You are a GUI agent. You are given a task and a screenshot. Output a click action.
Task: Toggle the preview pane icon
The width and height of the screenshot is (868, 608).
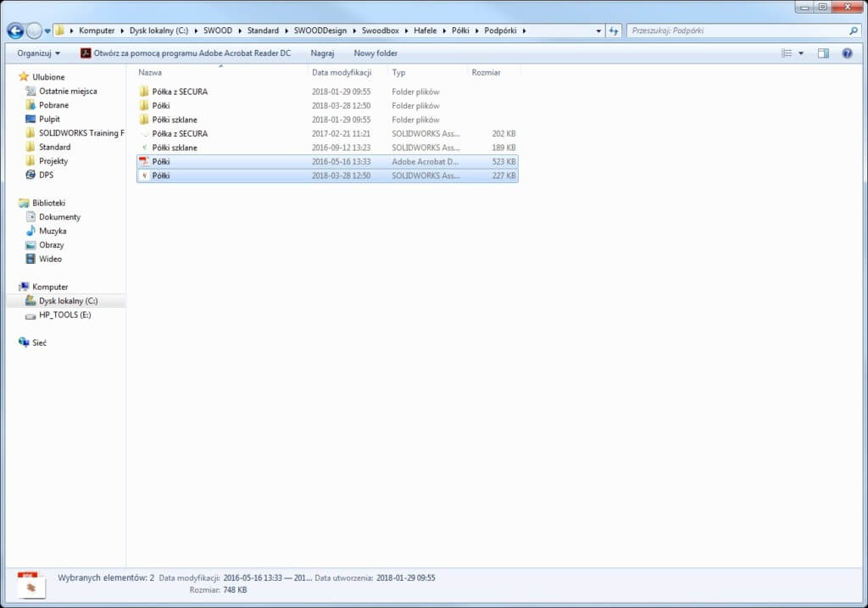click(823, 53)
